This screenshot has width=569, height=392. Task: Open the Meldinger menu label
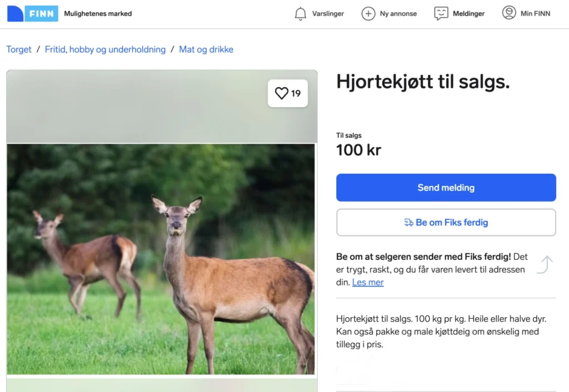(469, 14)
